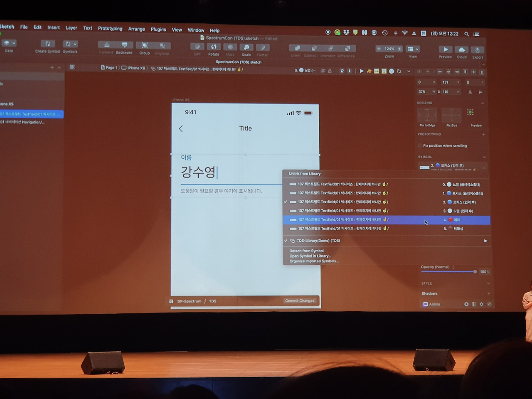532x399 pixels.
Task: Click the Edit toolbar icon
Action: (x=197, y=47)
